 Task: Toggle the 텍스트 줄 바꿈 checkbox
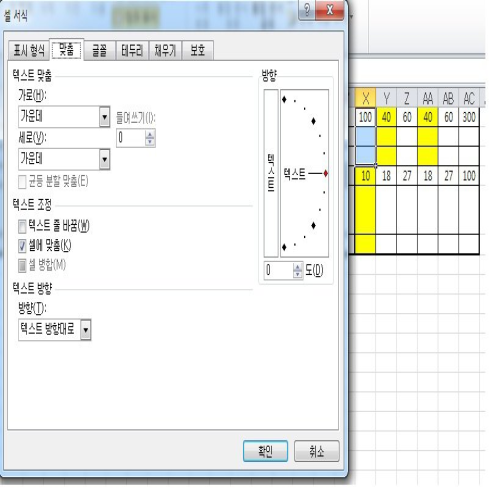tap(22, 226)
